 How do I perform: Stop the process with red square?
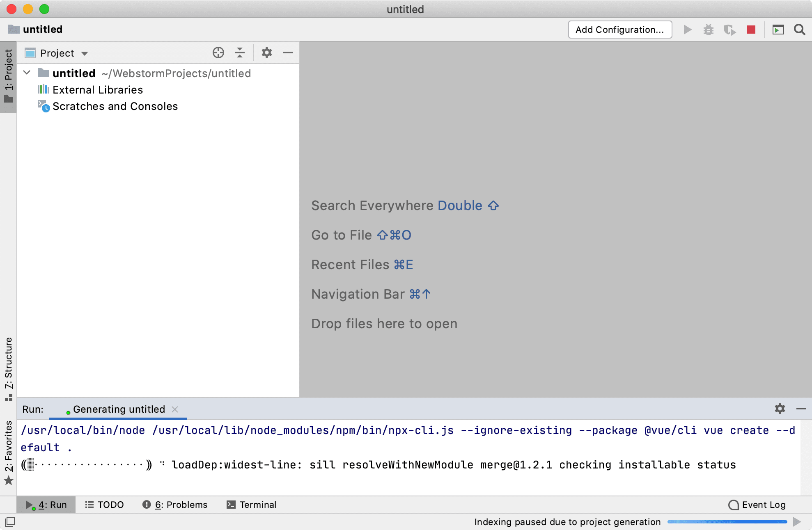point(751,30)
